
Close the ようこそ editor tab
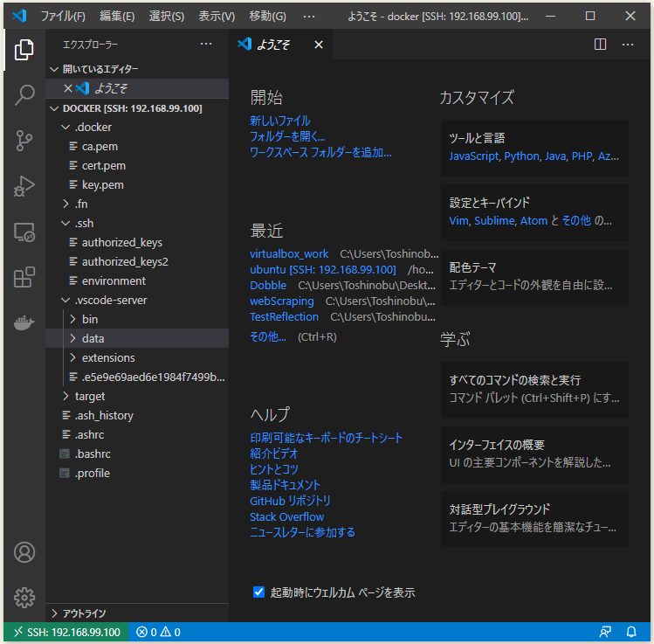click(x=319, y=45)
